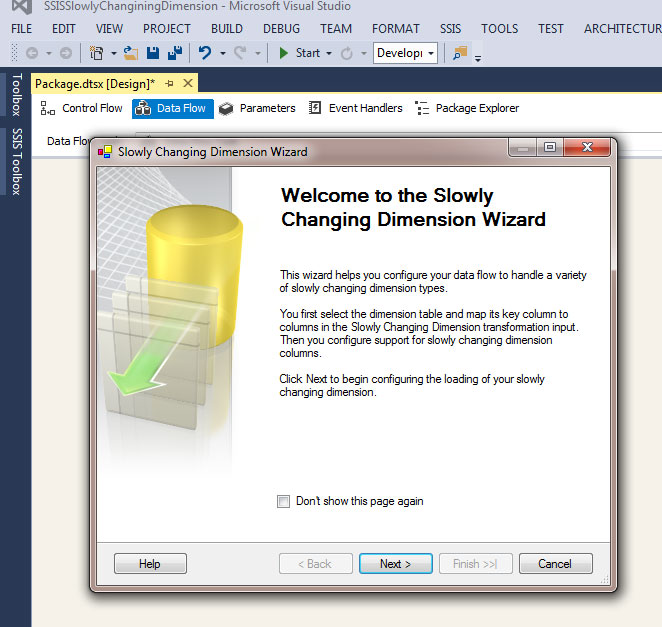The image size is (662, 627).
Task: Minimize the wizard dialog window
Action: 523,147
